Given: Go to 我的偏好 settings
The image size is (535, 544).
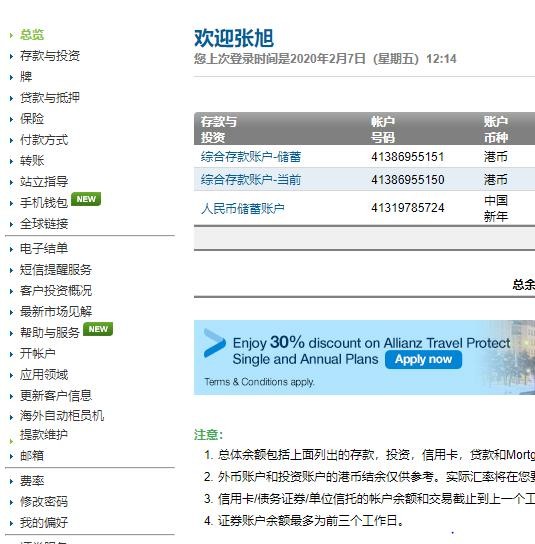Looking at the screenshot, I should [44, 522].
